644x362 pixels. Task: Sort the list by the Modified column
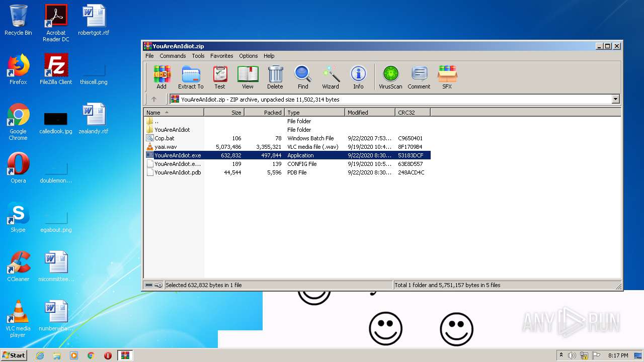(x=370, y=113)
